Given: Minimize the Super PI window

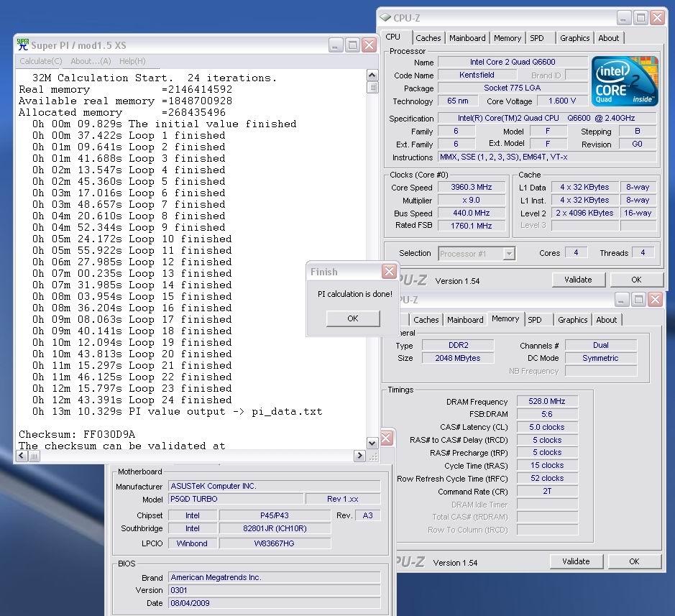Looking at the screenshot, I should [336, 45].
